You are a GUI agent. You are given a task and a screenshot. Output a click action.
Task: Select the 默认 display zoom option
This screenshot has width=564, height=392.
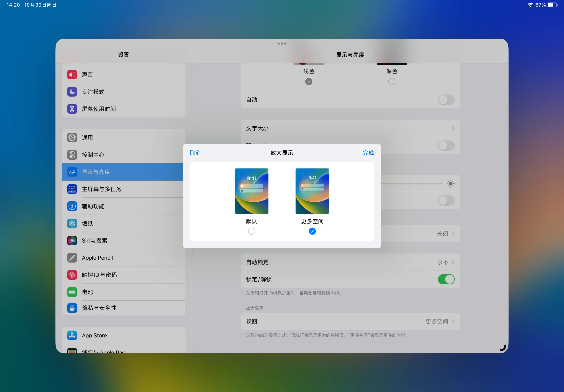pos(251,231)
